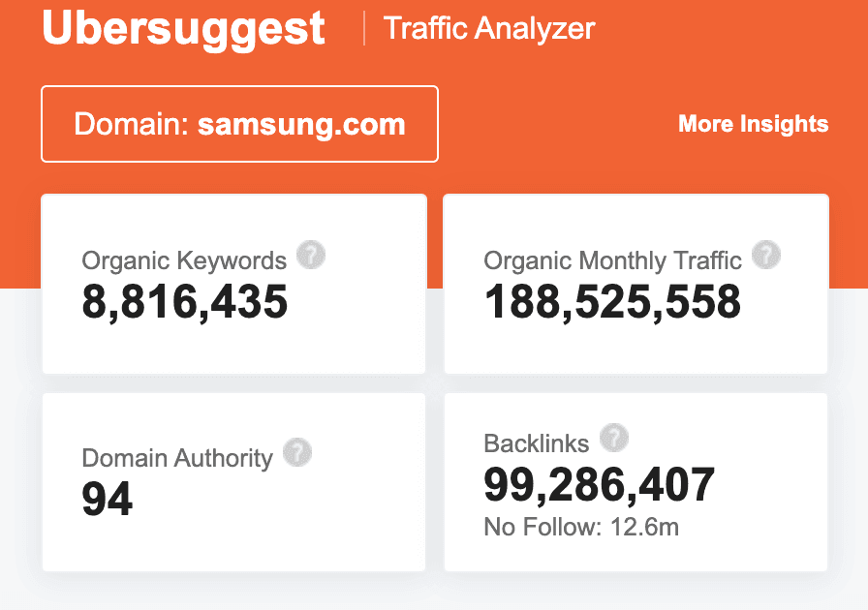
Task: Click the Domain Authority score 94
Action: [107, 500]
